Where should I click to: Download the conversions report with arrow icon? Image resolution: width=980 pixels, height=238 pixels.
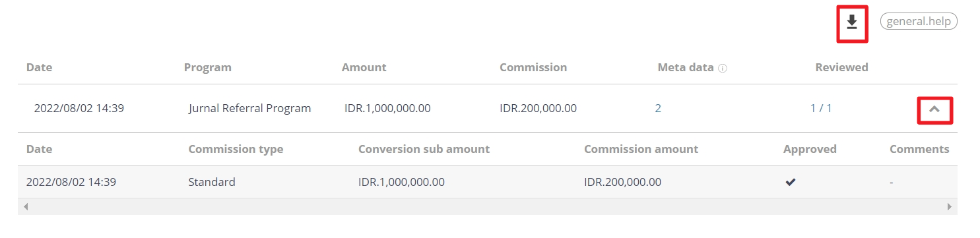[x=852, y=23]
